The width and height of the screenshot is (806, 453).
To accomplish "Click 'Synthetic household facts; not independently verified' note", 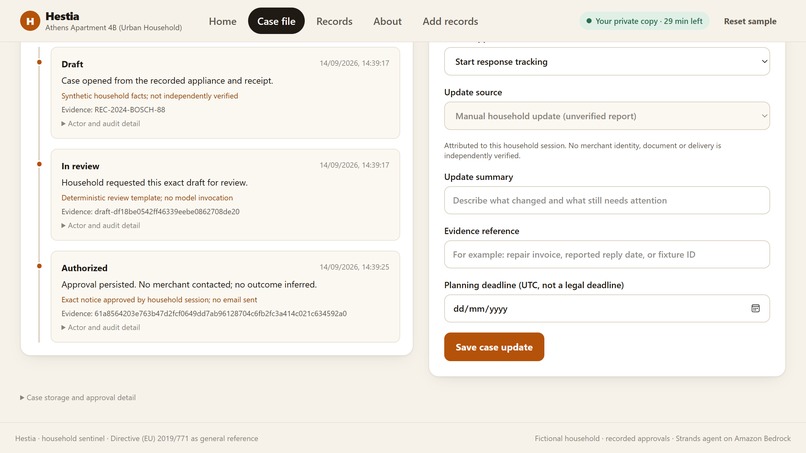I will click(x=150, y=96).
